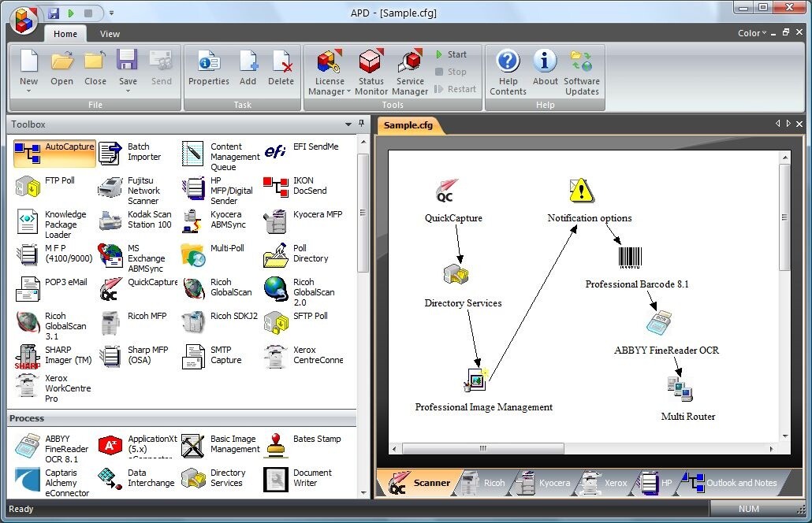The width and height of the screenshot is (812, 523).
Task: Open the Kyocera workflow tab
Action: pyautogui.click(x=543, y=483)
